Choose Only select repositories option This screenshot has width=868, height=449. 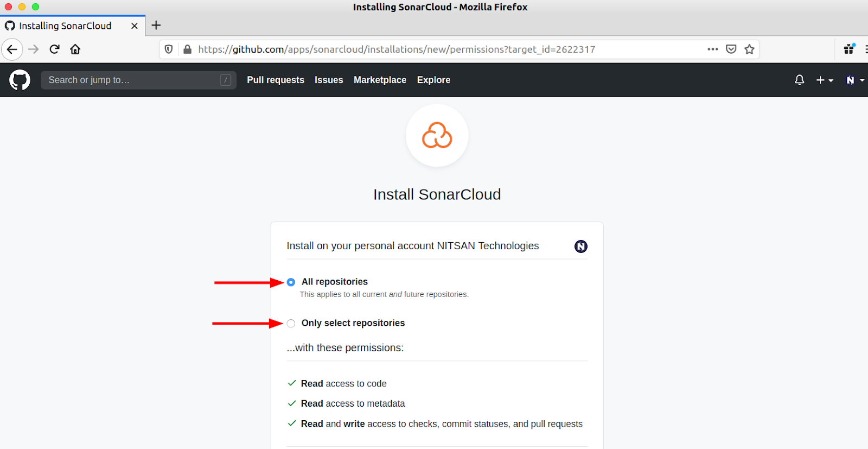[x=291, y=324]
